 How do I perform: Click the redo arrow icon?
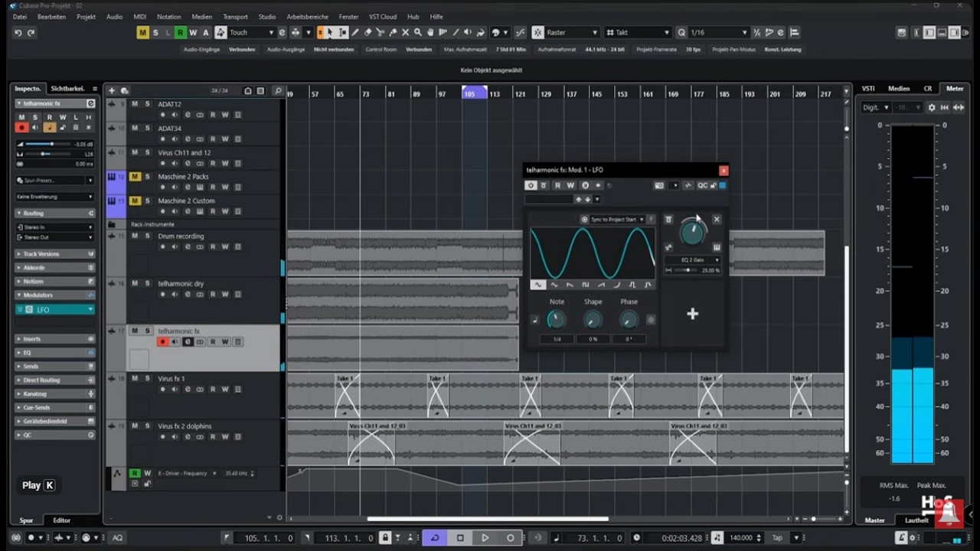30,32
